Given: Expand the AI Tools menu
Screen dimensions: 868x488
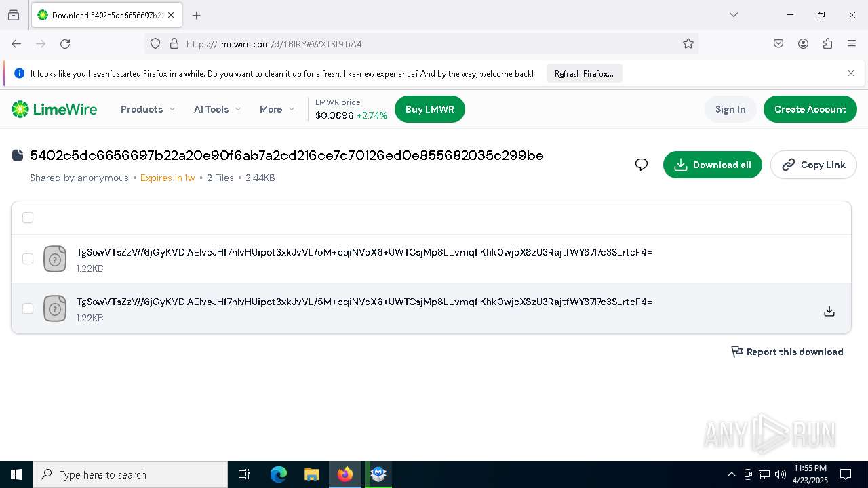Looking at the screenshot, I should coord(217,109).
